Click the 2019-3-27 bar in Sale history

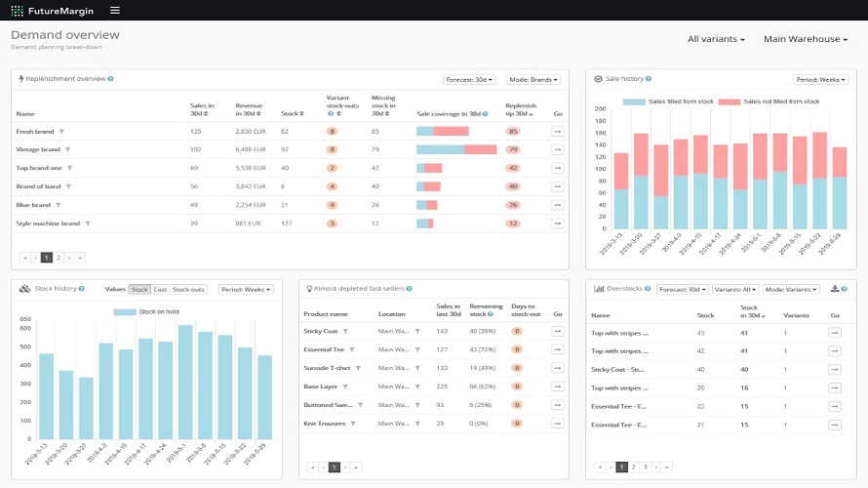tap(660, 186)
